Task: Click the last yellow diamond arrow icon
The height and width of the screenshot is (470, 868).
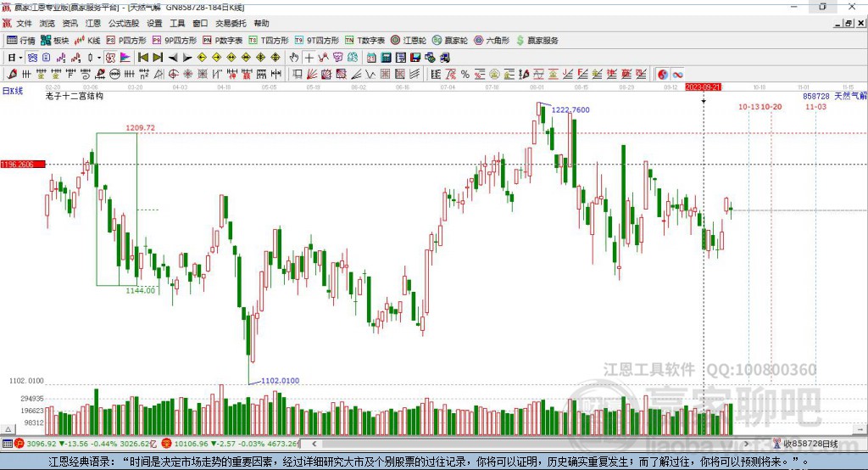Action: point(275,58)
